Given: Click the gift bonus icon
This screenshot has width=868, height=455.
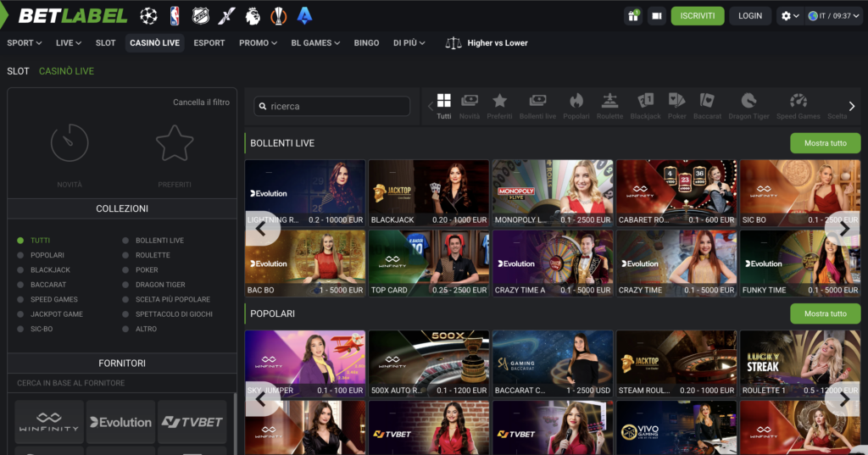Looking at the screenshot, I should click(633, 16).
